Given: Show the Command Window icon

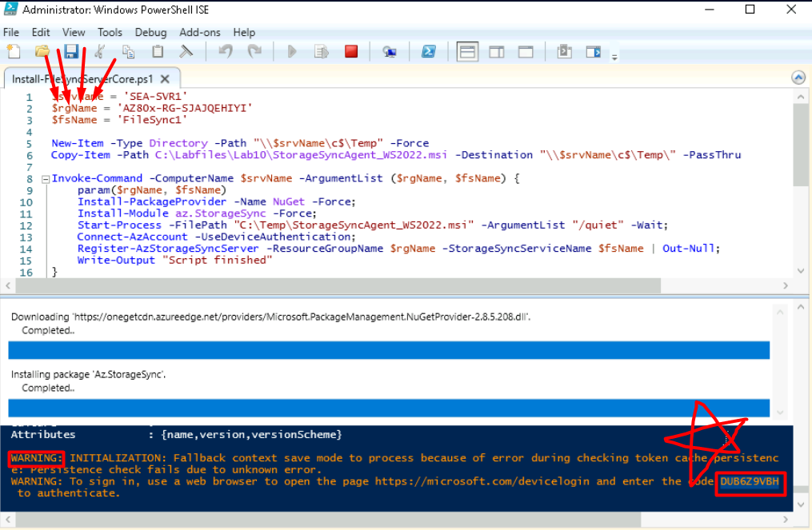Looking at the screenshot, I should (565, 51).
